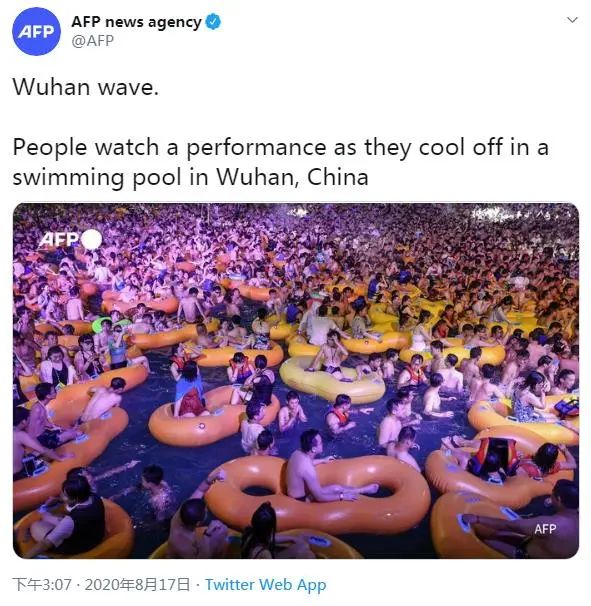Viewport: 591px width, 606px height.
Task: Click the 2020年8月17日 date text
Action: click(138, 584)
